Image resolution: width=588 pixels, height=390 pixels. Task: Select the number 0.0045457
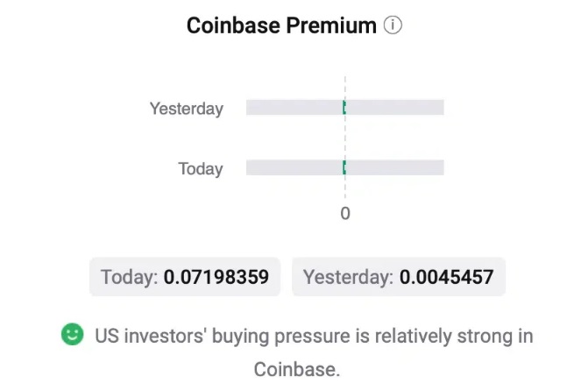(x=447, y=277)
